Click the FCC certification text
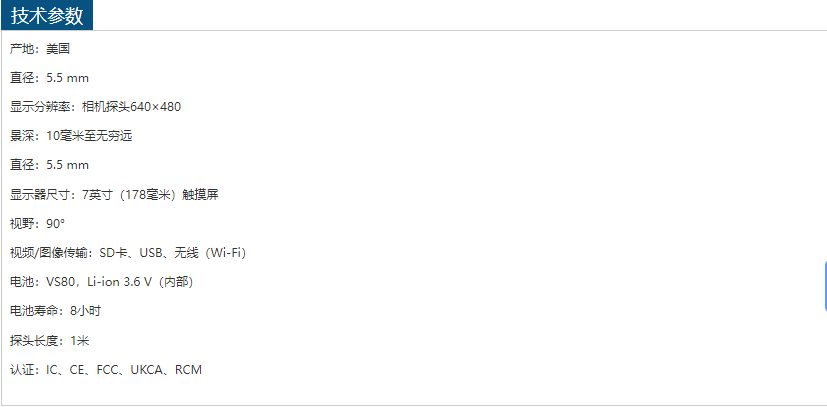827x407 pixels. pos(107,370)
